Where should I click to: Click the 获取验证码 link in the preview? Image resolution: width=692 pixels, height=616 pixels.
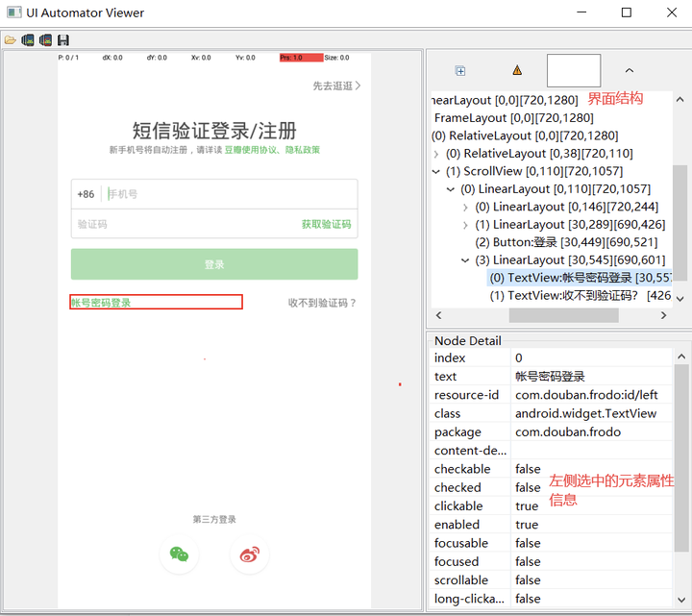[326, 224]
